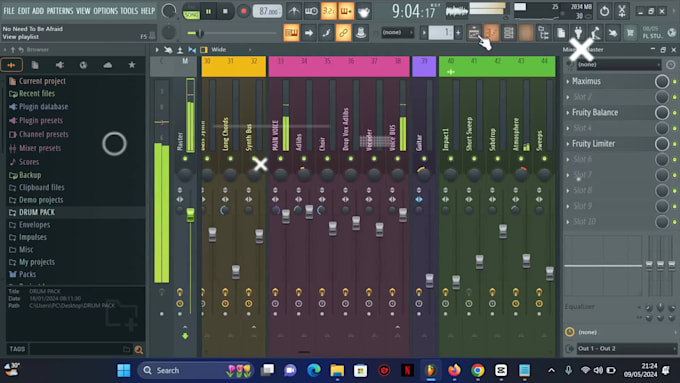Image resolution: width=680 pixels, height=383 pixels.
Task: Open the plugin picker plug icon
Action: pyautogui.click(x=578, y=33)
